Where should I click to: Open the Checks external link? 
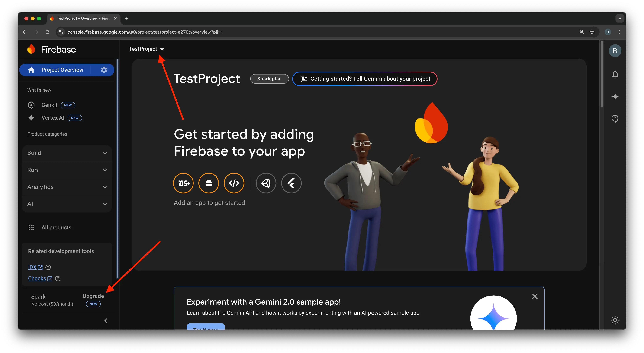tap(40, 279)
